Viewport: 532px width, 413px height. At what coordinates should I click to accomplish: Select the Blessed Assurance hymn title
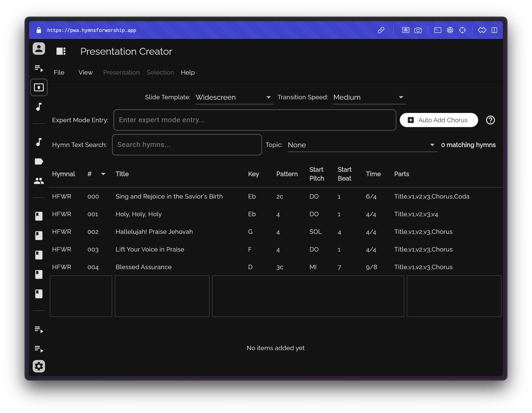coord(143,267)
